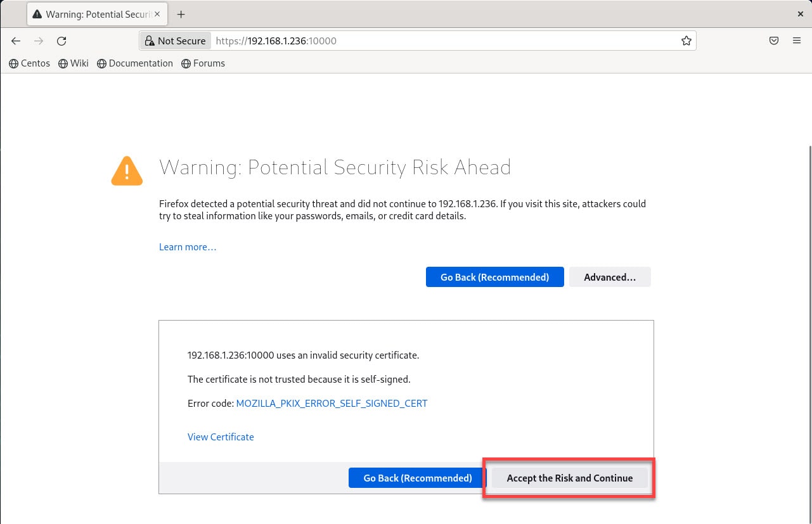This screenshot has height=524, width=812.
Task: Click the Forward navigation arrow
Action: pyautogui.click(x=39, y=41)
